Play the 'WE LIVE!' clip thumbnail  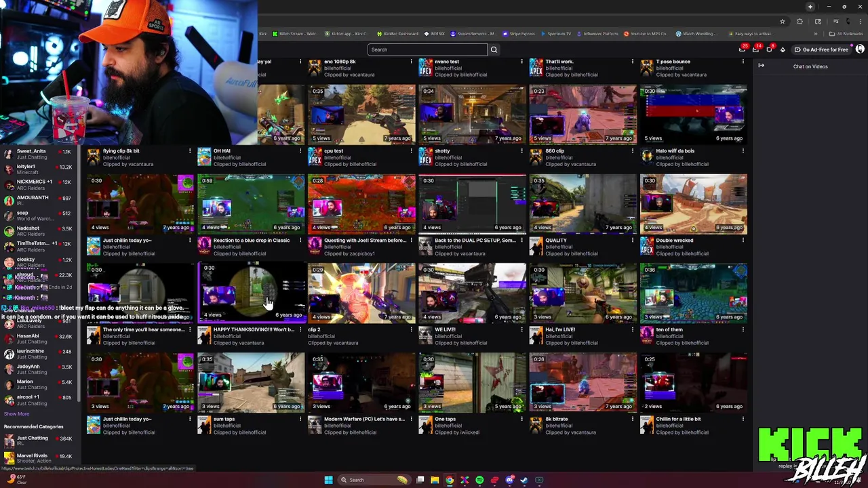tap(472, 293)
